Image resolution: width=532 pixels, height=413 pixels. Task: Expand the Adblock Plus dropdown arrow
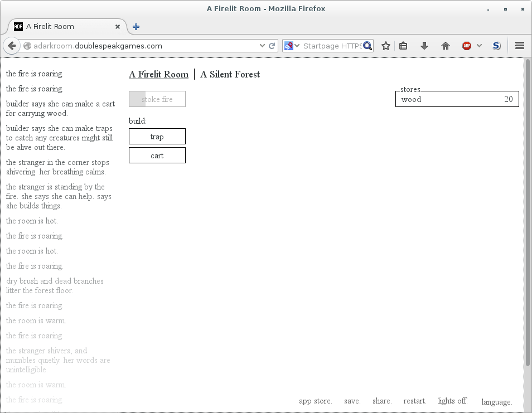479,46
